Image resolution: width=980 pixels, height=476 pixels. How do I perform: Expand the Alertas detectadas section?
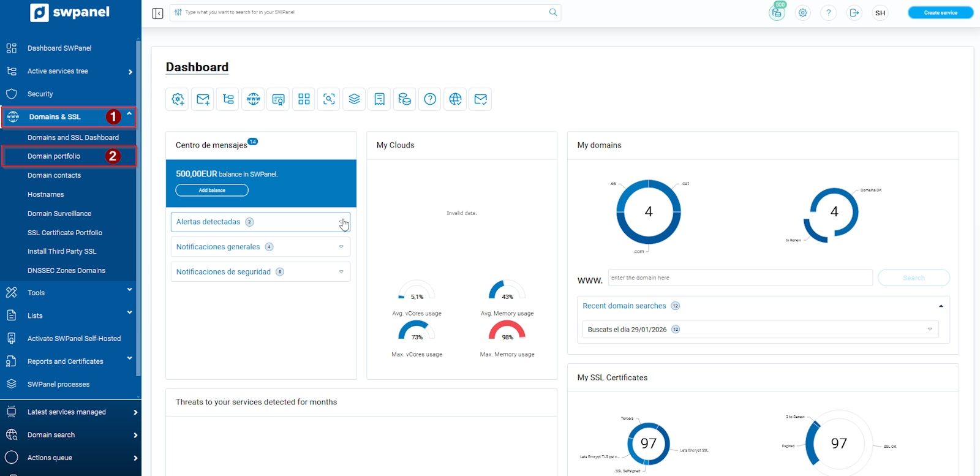[x=260, y=222]
